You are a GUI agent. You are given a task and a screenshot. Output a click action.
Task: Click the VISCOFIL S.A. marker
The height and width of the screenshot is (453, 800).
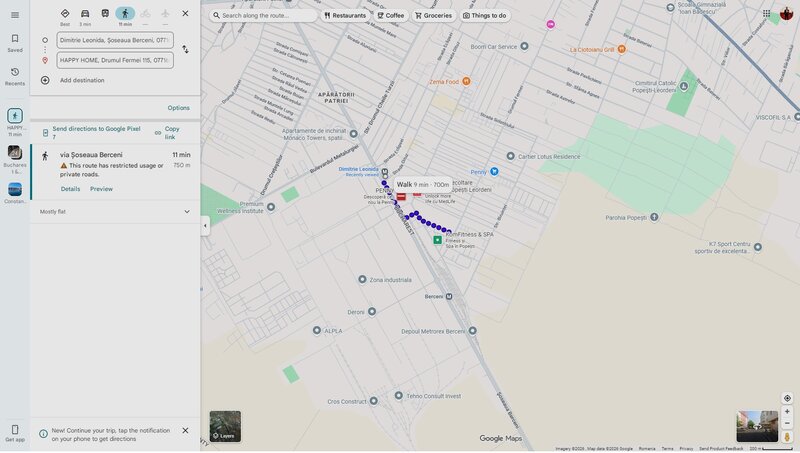[796, 117]
